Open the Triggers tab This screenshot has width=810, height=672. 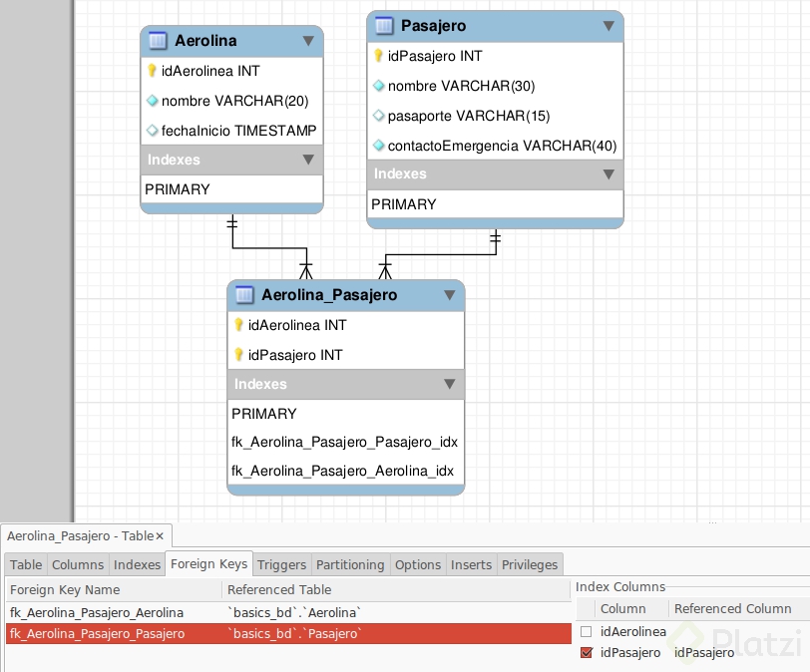283,564
